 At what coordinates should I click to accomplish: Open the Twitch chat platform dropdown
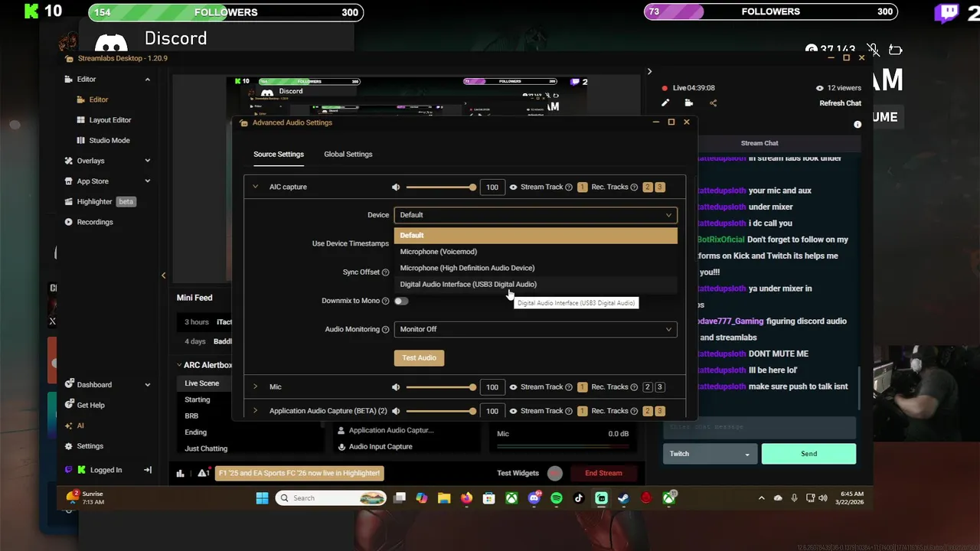click(x=710, y=454)
